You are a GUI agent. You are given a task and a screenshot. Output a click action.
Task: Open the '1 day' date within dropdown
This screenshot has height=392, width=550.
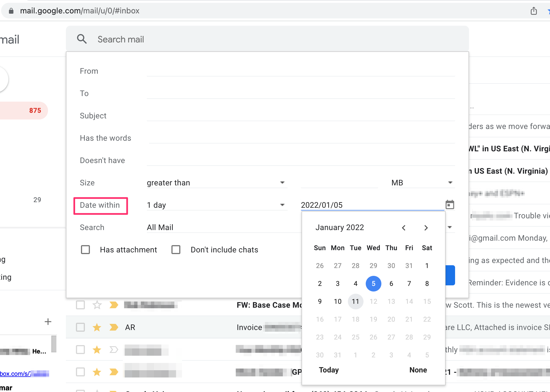click(x=283, y=205)
